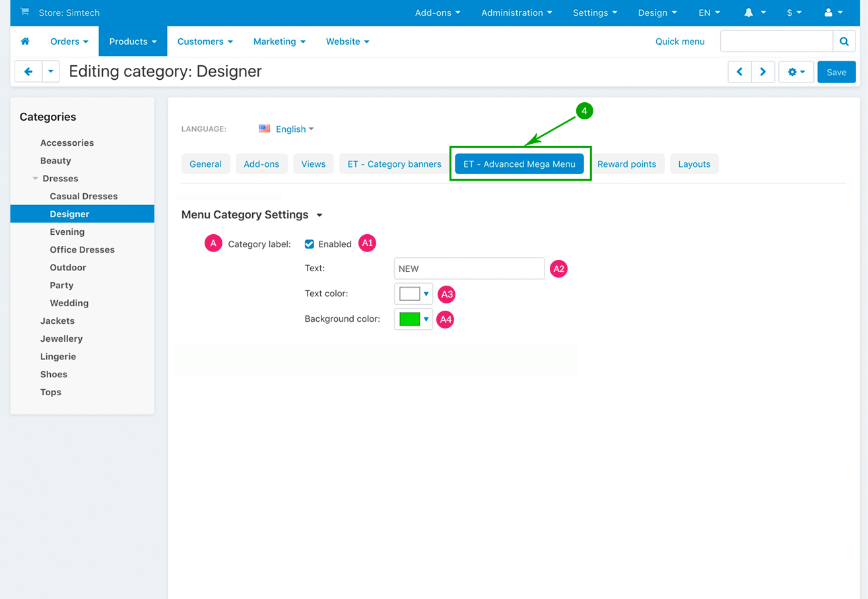This screenshot has width=868, height=599.
Task: Switch to the ET - Category banners tab
Action: pos(394,164)
